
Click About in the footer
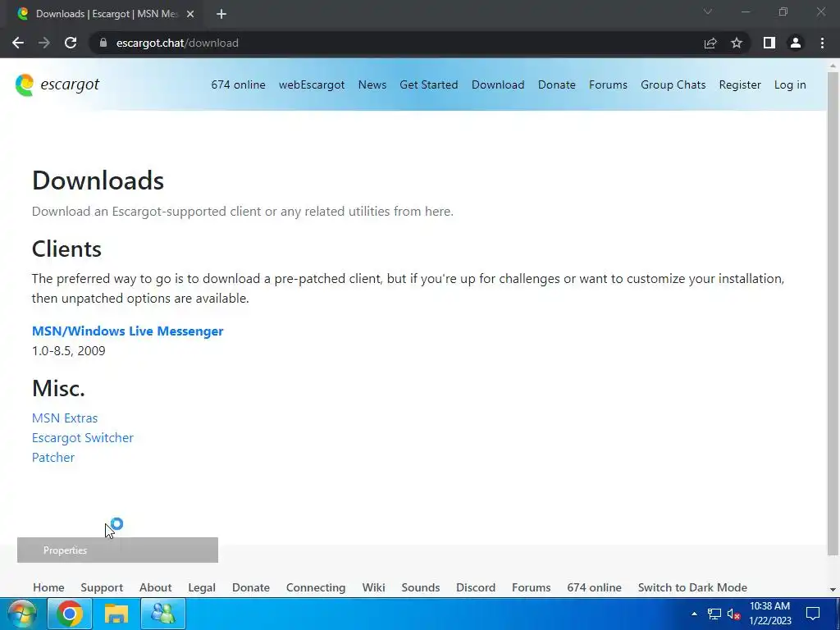coord(155,587)
